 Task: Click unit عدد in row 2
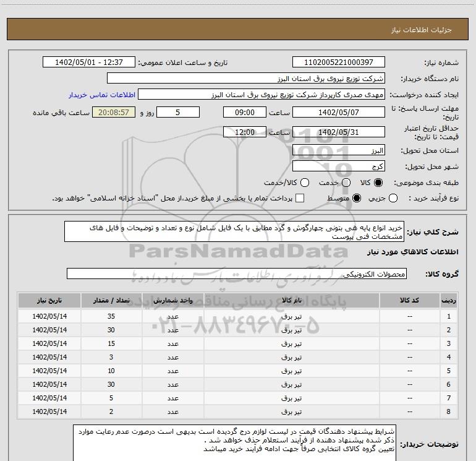[173, 330]
